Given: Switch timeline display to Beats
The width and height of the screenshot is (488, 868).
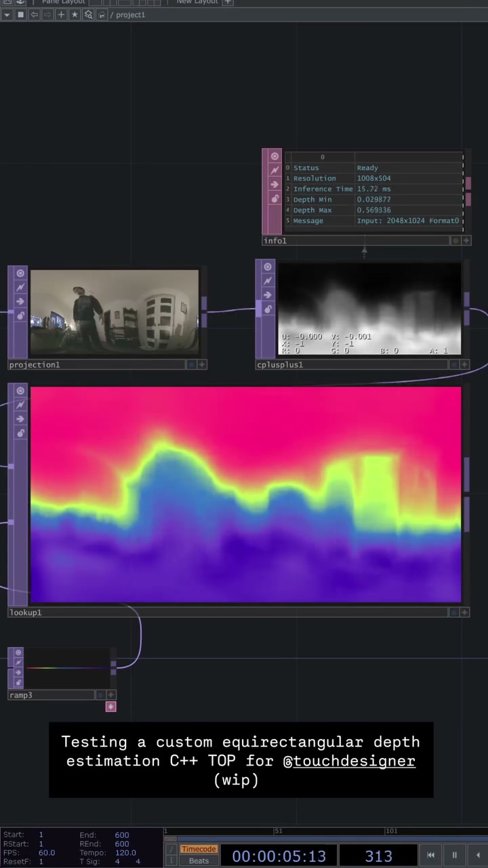Looking at the screenshot, I should pos(199,861).
